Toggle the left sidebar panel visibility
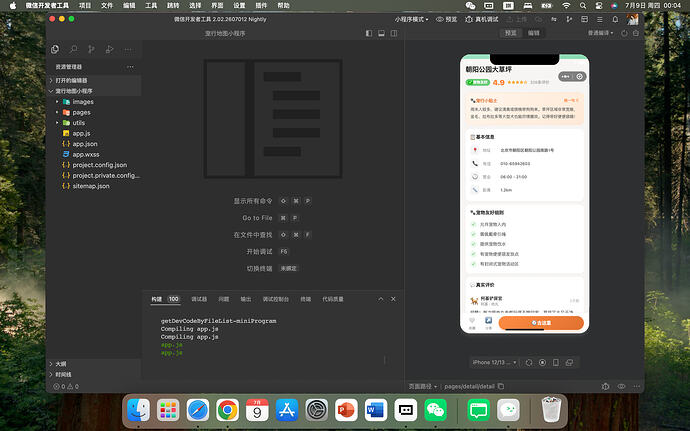Image resolution: width=690 pixels, height=431 pixels. tap(369, 33)
